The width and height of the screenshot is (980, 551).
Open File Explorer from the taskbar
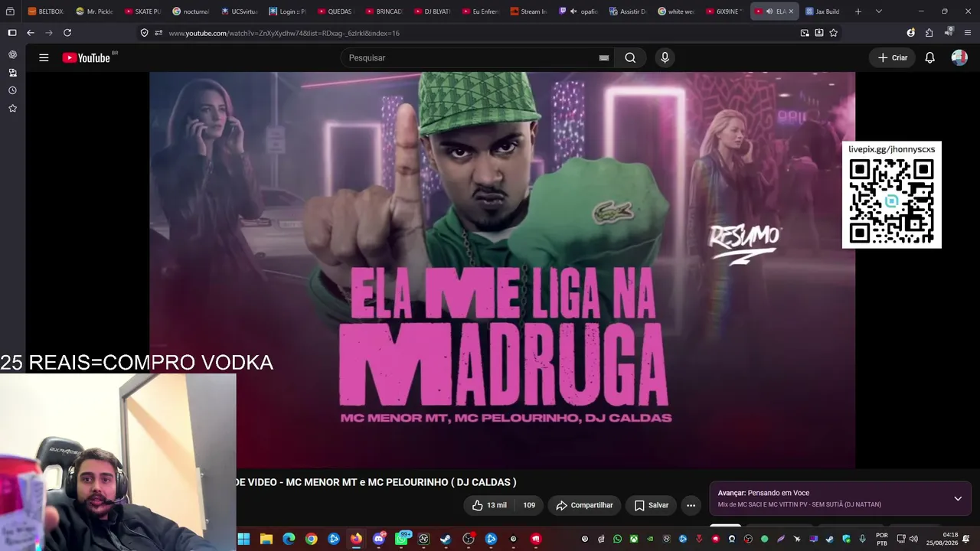266,539
